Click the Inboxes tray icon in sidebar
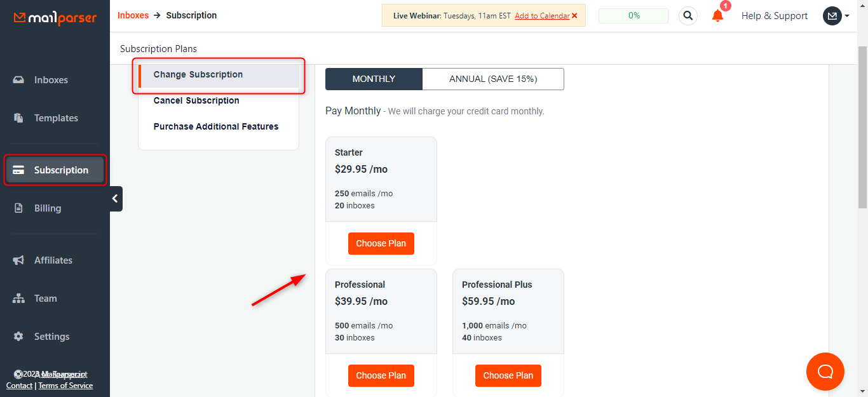868x397 pixels. [18, 80]
